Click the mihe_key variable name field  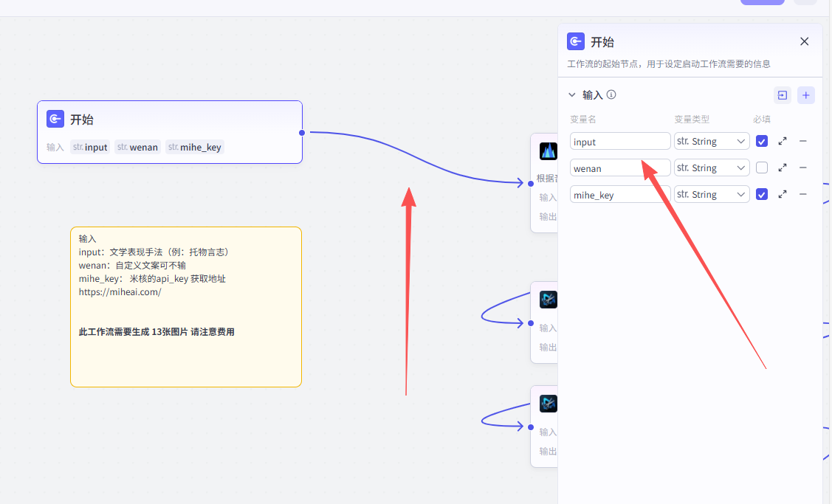tap(619, 195)
